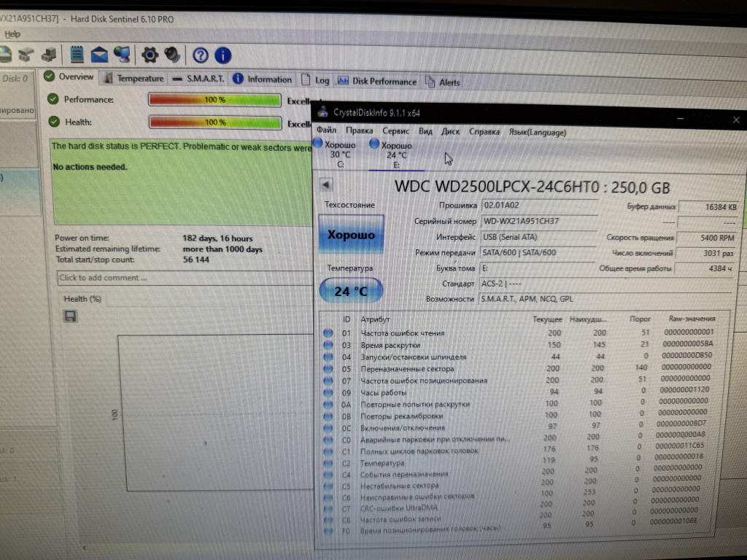Open the report notepad icon in Hard Disk Sentinel toolbar
Viewport: 747px width, 560px height.
pyautogui.click(x=77, y=54)
